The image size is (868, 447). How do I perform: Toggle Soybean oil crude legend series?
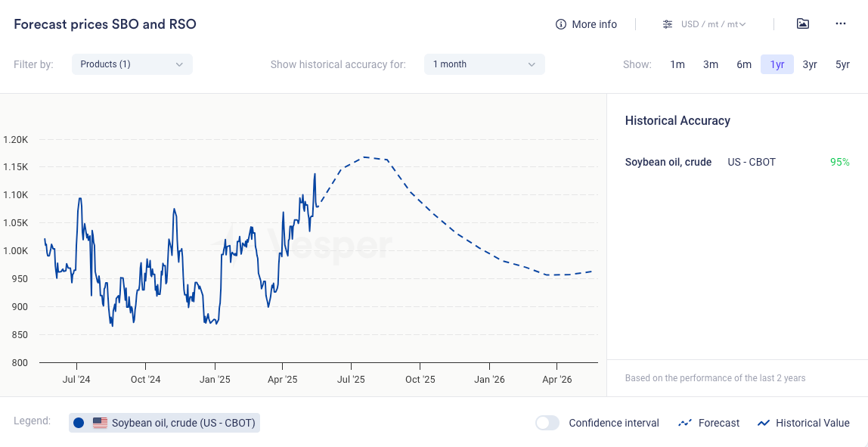coord(184,423)
